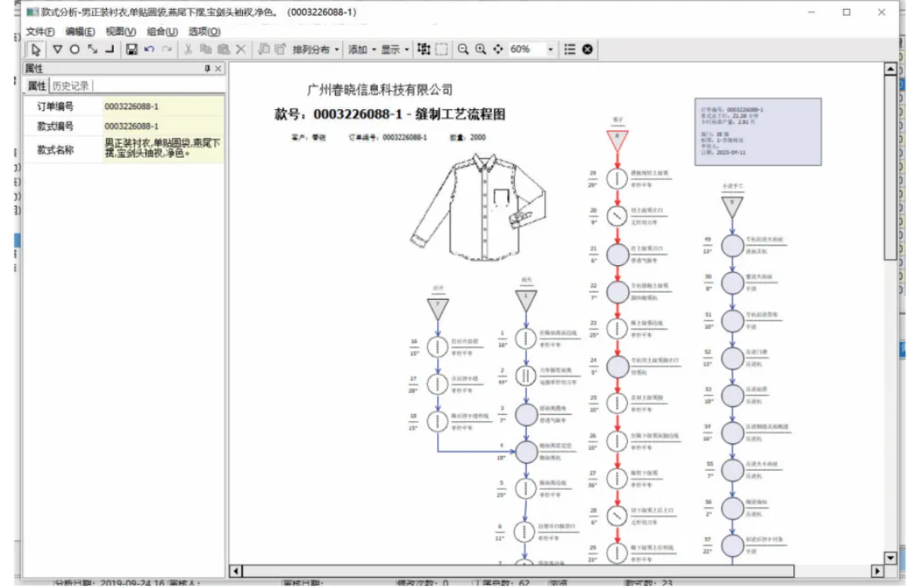This screenshot has height=588, width=916.
Task: Click the zoom out magnifier
Action: pos(464,49)
